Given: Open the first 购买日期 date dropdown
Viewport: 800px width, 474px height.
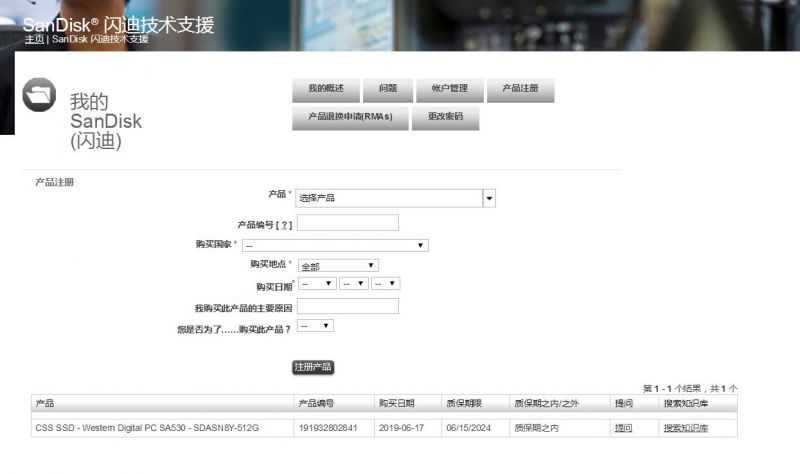Looking at the screenshot, I should click(x=316, y=284).
